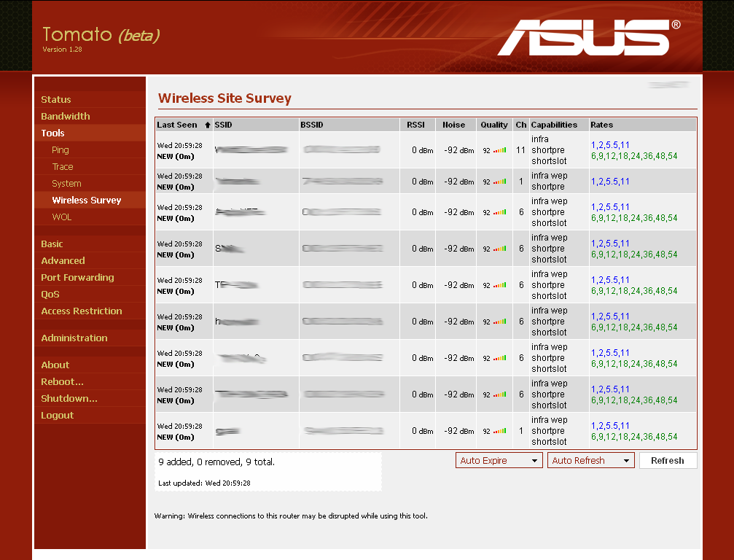Click the Refresh button
Image resolution: width=734 pixels, height=560 pixels.
[668, 460]
